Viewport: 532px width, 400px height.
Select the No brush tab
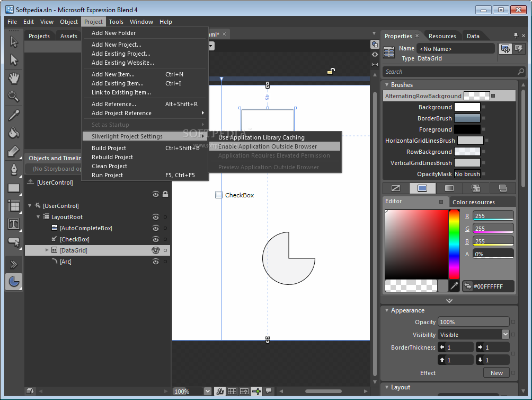(396, 188)
